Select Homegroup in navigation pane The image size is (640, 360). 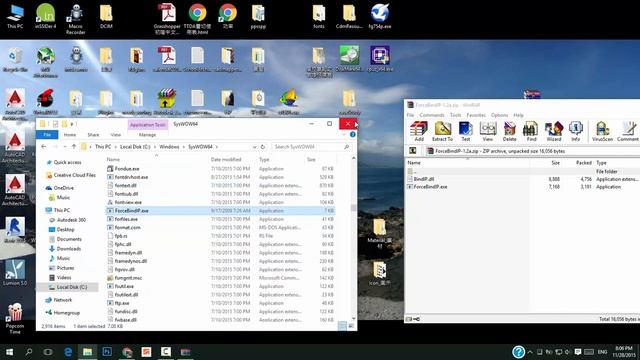(63, 313)
